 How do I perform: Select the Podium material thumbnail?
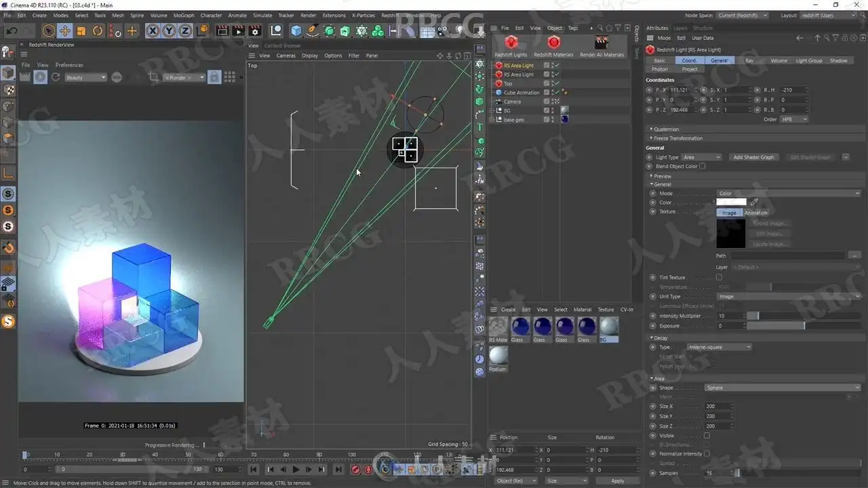tap(498, 356)
